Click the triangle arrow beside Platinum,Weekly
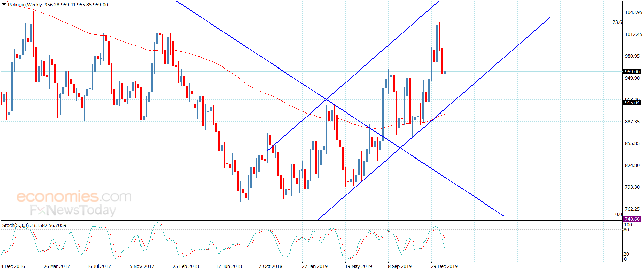 pos(4,5)
